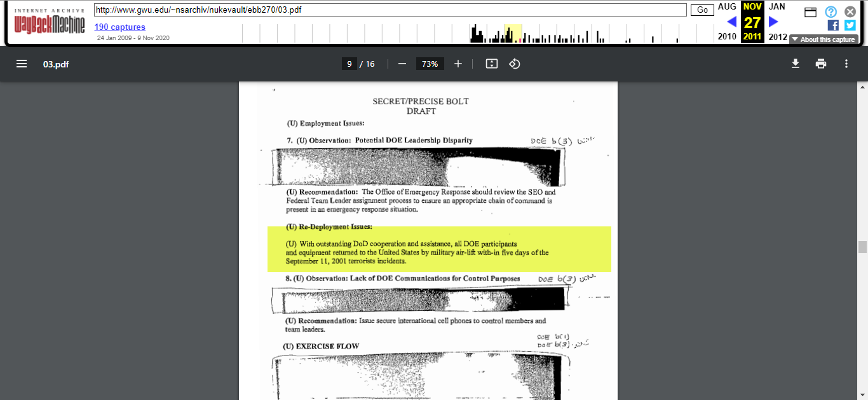Click the Wayback URL address field
This screenshot has height=400, width=868.
pyautogui.click(x=390, y=10)
